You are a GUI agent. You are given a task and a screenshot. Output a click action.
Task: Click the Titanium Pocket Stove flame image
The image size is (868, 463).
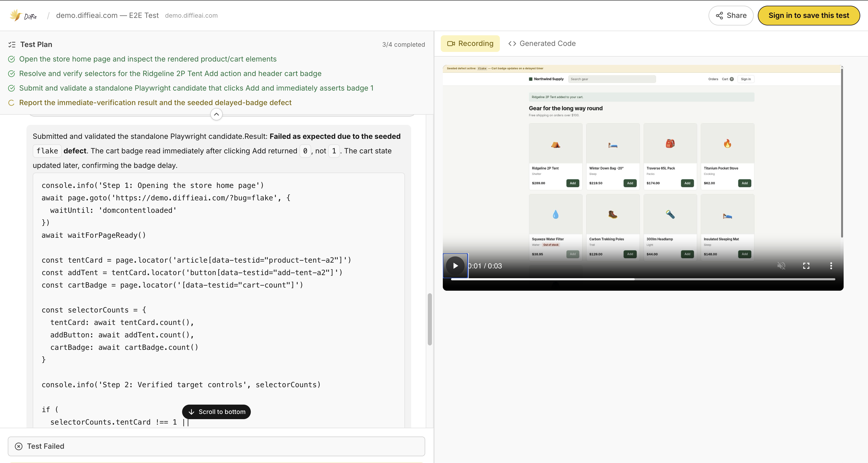pos(727,144)
